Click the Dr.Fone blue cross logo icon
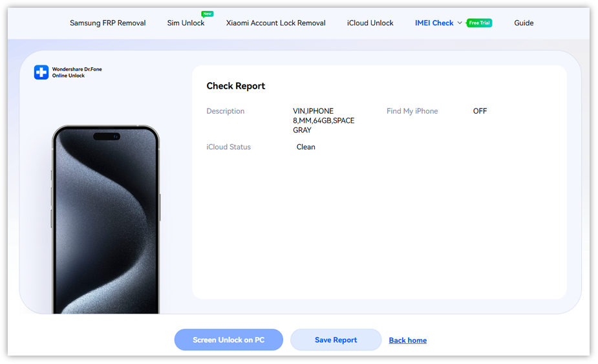Image resolution: width=598 pixels, height=364 pixels. tap(41, 72)
